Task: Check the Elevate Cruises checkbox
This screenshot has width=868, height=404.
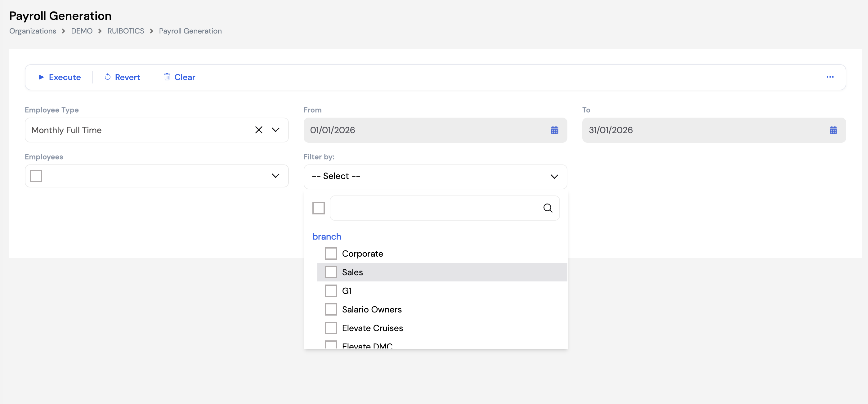Action: 331,328
